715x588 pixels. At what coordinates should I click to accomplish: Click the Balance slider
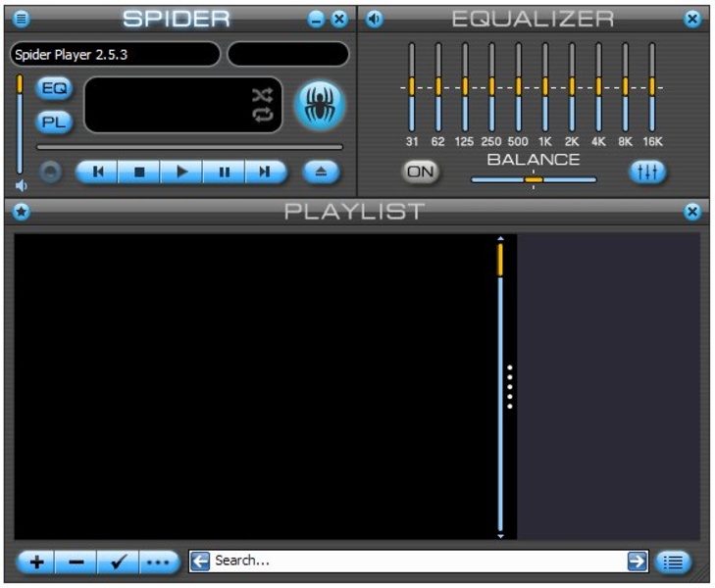click(534, 180)
